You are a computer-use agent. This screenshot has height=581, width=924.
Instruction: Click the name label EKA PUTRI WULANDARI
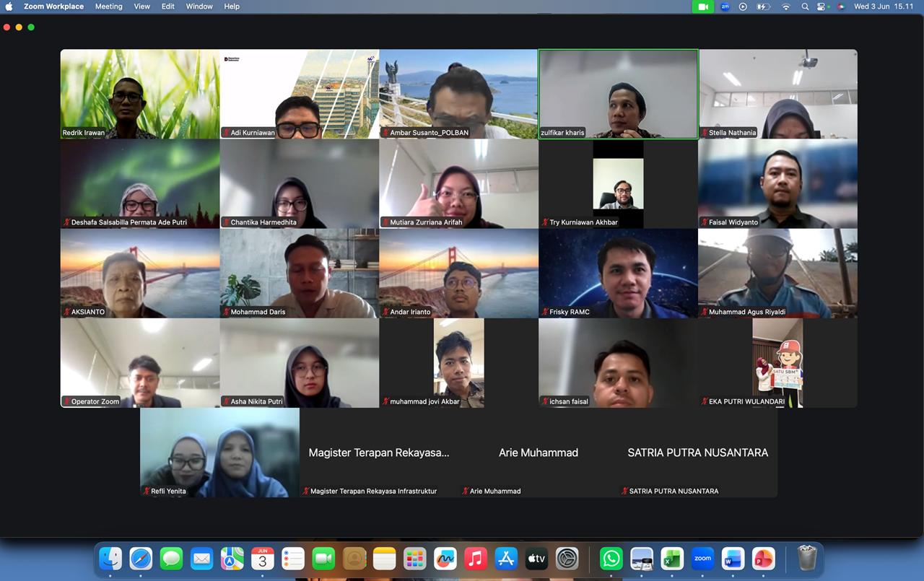(x=746, y=401)
